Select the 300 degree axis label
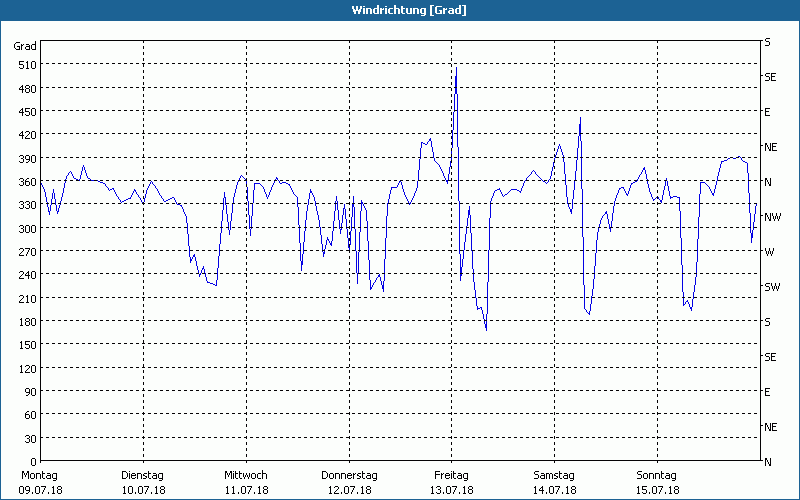Viewport: 800px width, 500px height. (x=28, y=229)
